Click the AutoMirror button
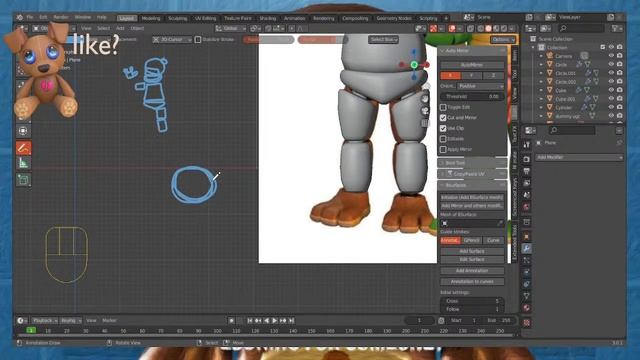 point(472,65)
